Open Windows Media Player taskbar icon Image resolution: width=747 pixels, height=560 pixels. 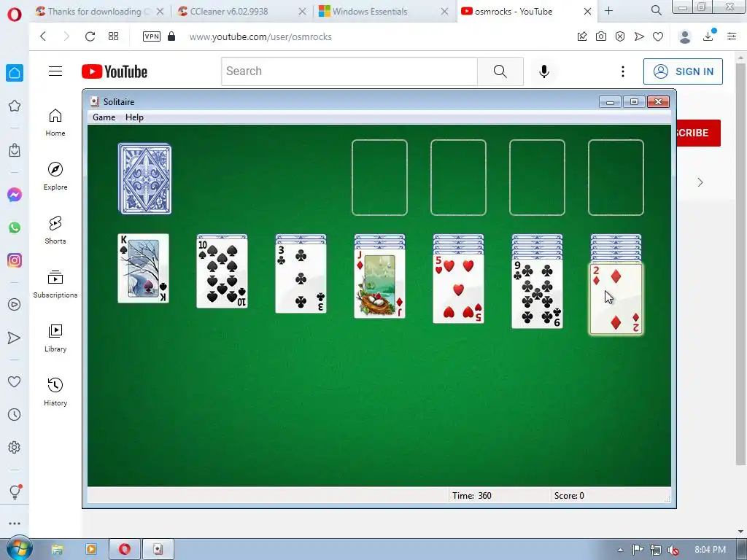point(91,550)
